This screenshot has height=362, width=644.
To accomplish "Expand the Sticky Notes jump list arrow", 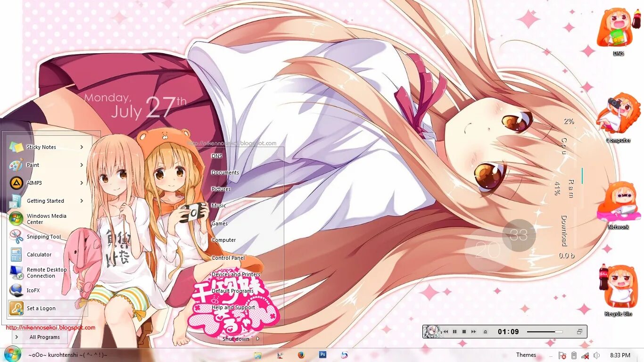I will (82, 147).
